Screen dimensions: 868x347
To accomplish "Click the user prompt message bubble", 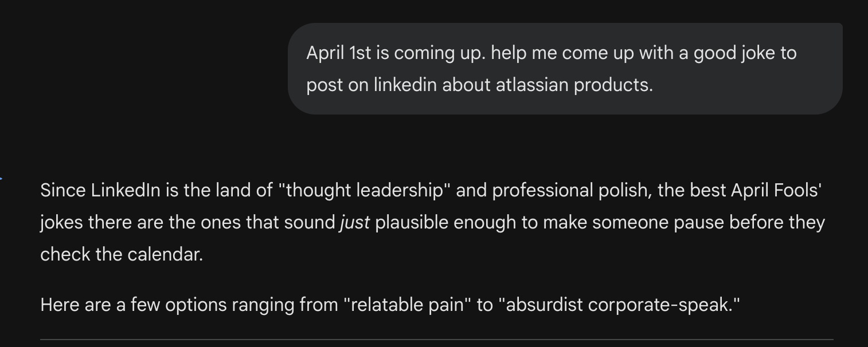I will [565, 69].
